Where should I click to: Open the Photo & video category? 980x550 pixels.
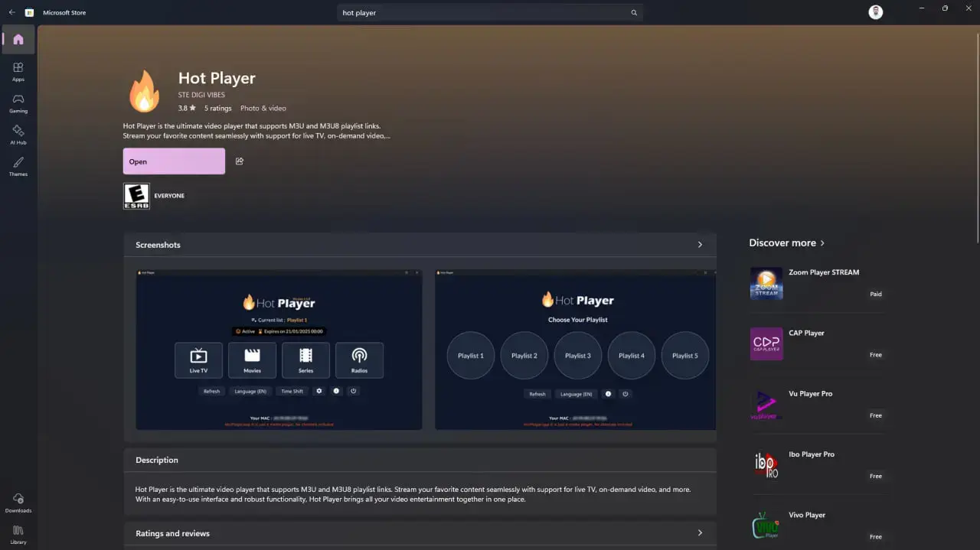pos(263,109)
